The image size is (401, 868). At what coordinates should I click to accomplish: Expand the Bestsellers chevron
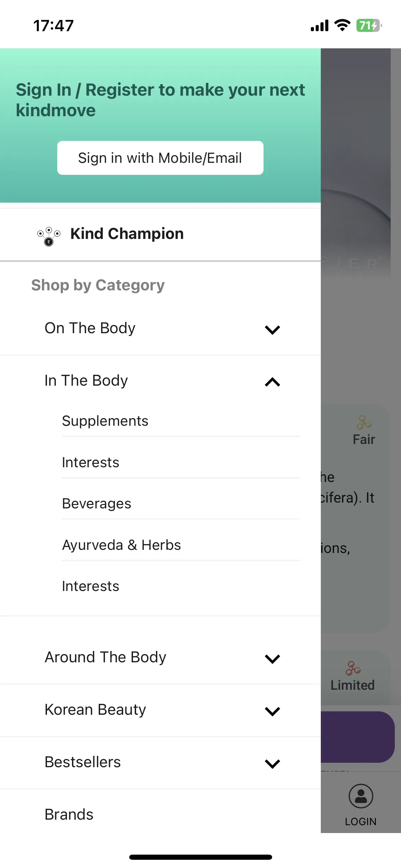(x=272, y=763)
